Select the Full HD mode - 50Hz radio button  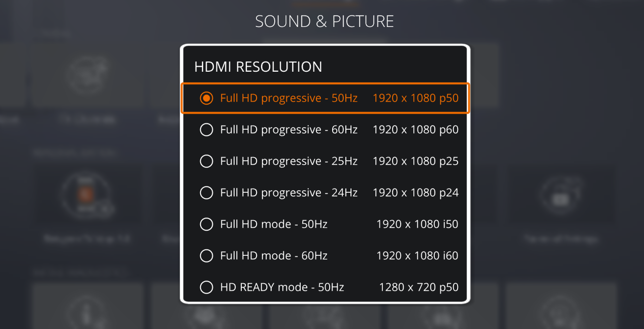tap(206, 224)
